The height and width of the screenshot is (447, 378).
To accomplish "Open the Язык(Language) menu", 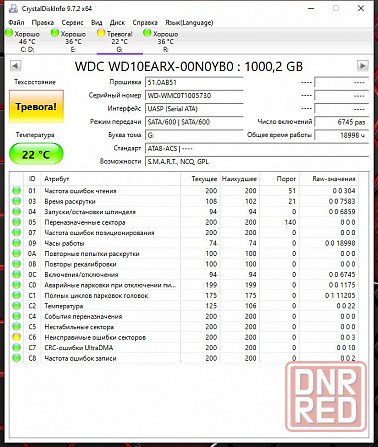I will tap(189, 23).
